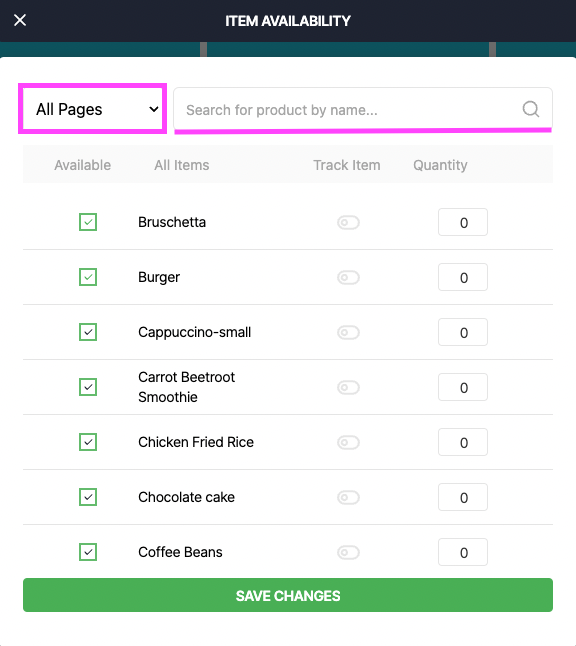The width and height of the screenshot is (576, 646).
Task: Select the Chicken Fried Rice quantity field
Action: (463, 442)
